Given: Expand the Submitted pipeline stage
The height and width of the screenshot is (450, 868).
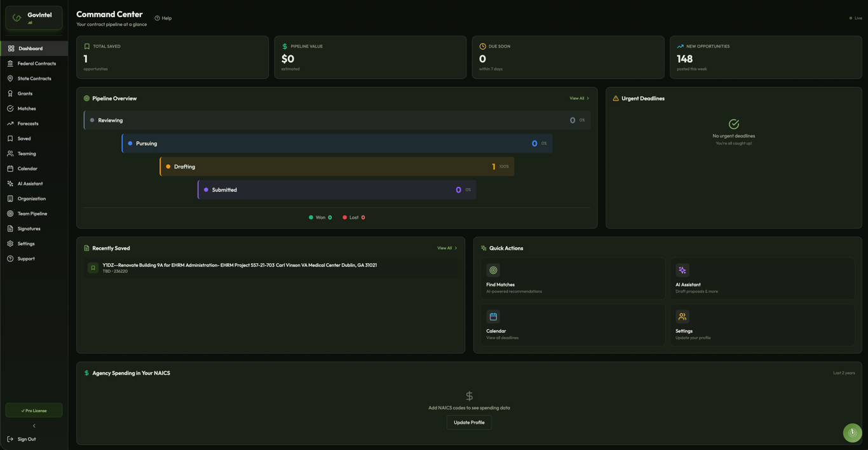Looking at the screenshot, I should 337,189.
